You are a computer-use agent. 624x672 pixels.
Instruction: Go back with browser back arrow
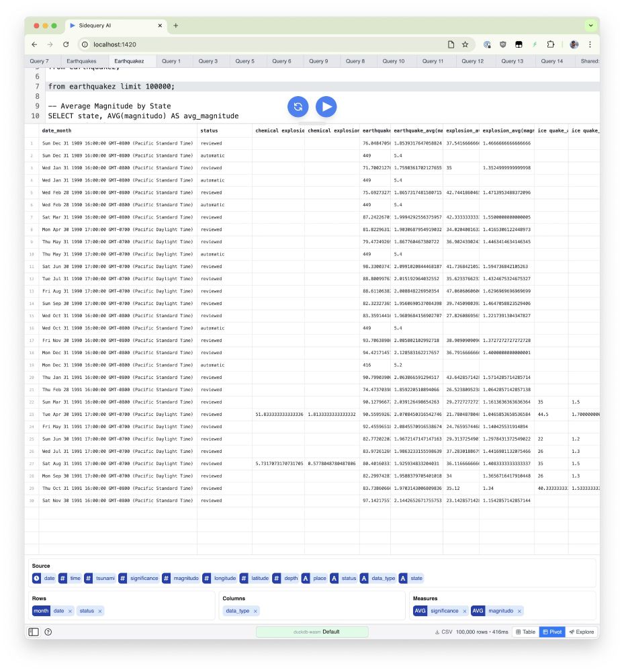pyautogui.click(x=35, y=44)
